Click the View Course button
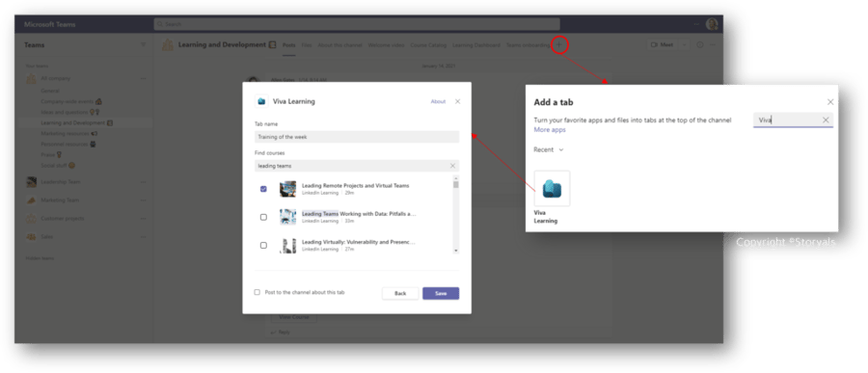The image size is (868, 373). click(293, 317)
